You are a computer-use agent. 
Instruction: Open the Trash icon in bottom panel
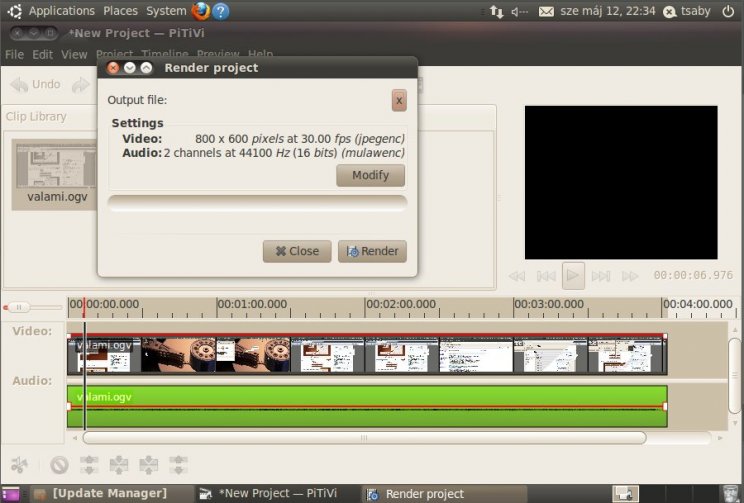coord(729,494)
